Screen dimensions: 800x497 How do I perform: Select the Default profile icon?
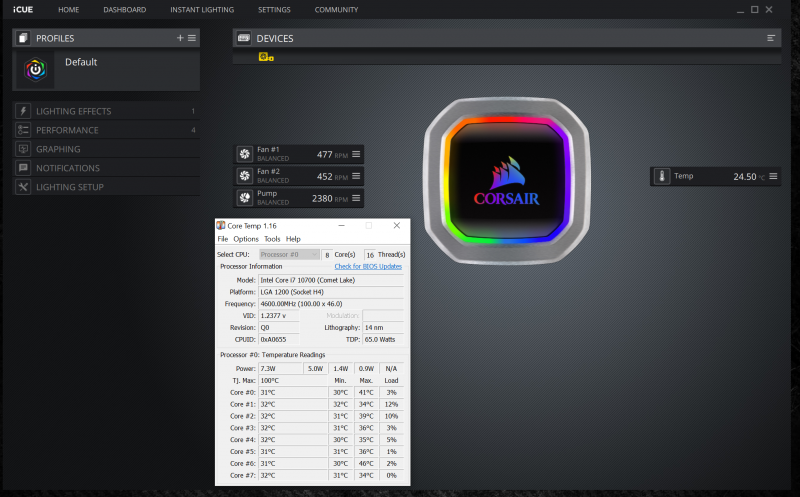[x=36, y=71]
